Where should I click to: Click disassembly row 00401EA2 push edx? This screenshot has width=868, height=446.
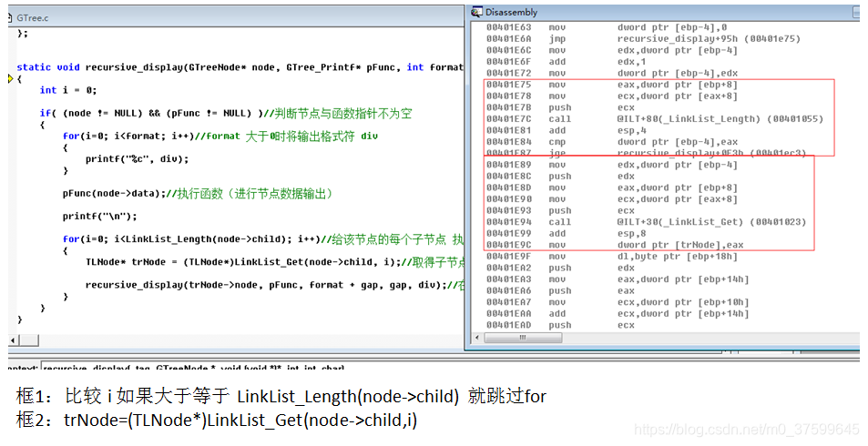click(560, 268)
